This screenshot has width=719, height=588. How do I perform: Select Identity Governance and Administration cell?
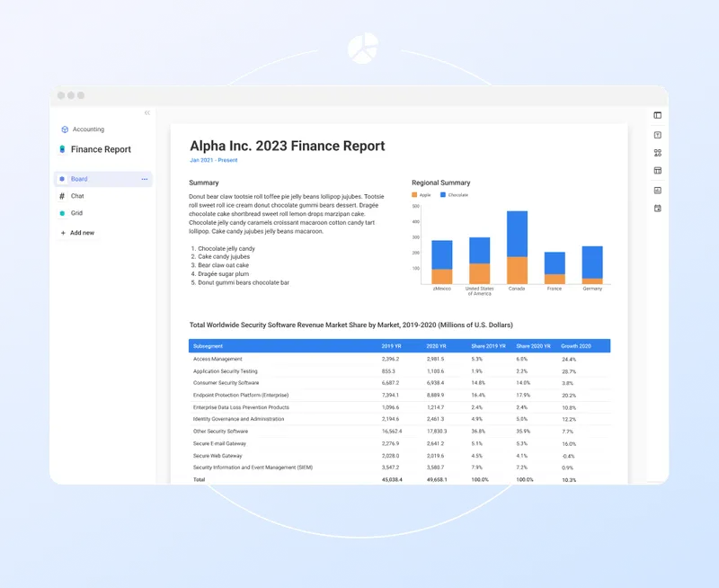238,419
